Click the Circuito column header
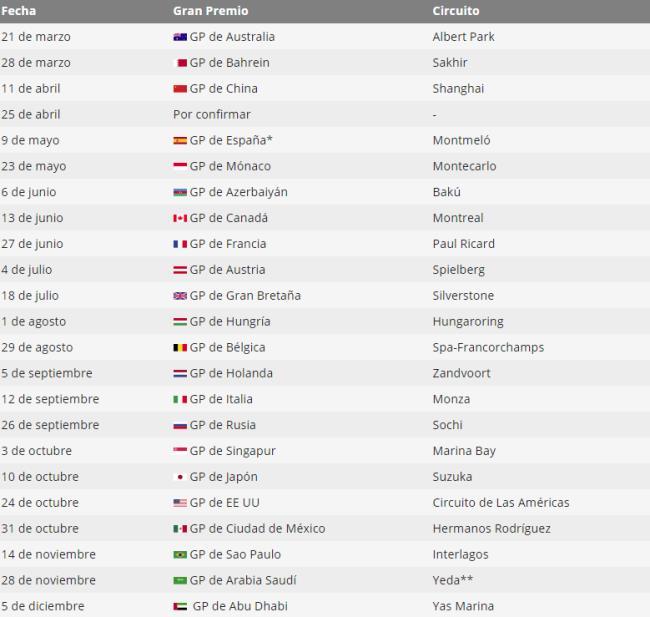The image size is (650, 617). click(455, 11)
